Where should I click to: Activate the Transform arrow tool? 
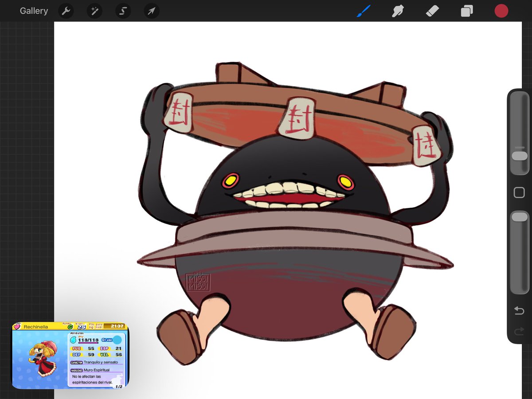[x=152, y=11]
